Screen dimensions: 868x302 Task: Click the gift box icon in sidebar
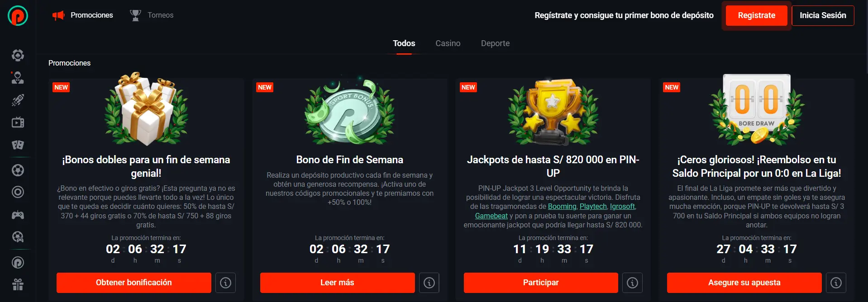[18, 285]
